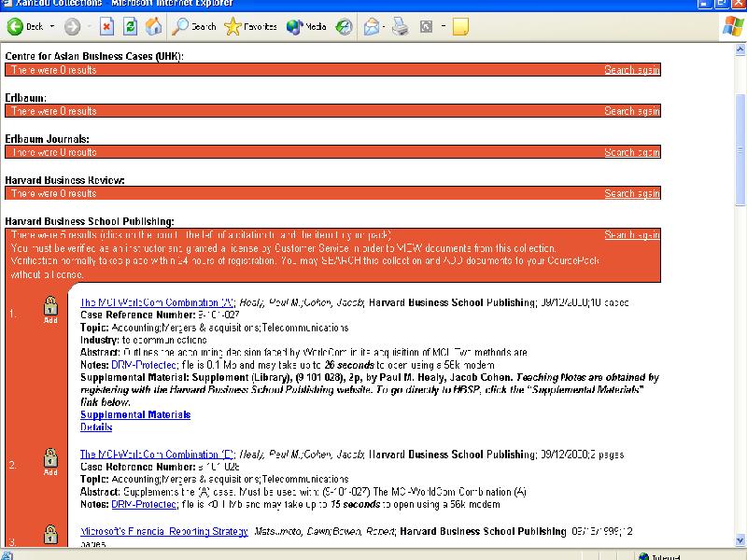Stop page loading with the red X icon
The image size is (747, 560).
click(106, 27)
